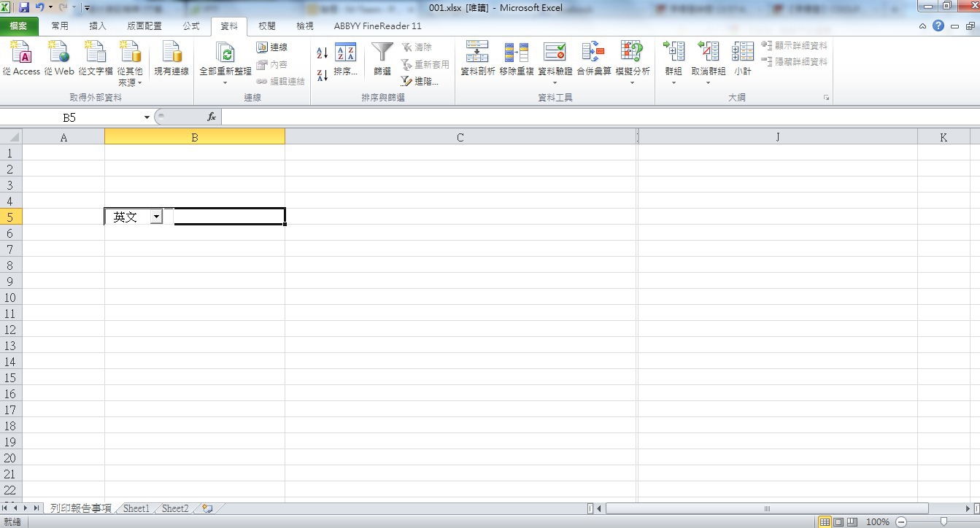
Task: Expand the 模擬分析 what-if dropdown
Action: point(632,82)
